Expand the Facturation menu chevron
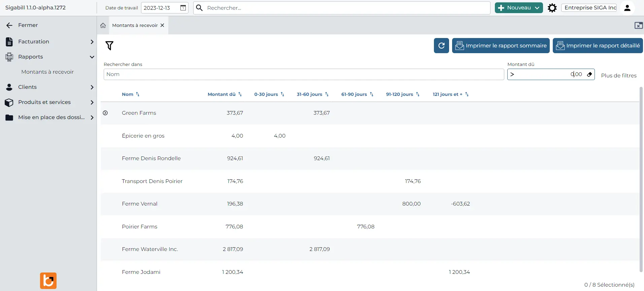This screenshot has height=291, width=644. point(92,42)
